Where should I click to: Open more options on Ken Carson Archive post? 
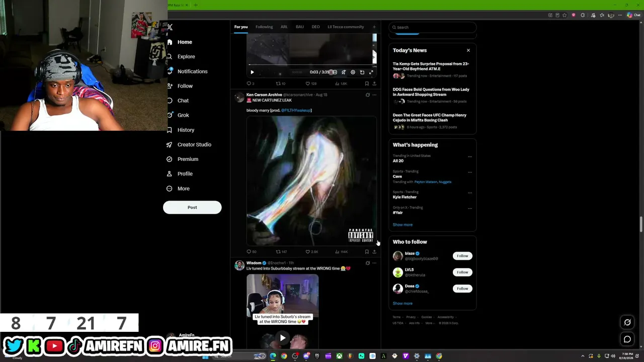(x=374, y=95)
